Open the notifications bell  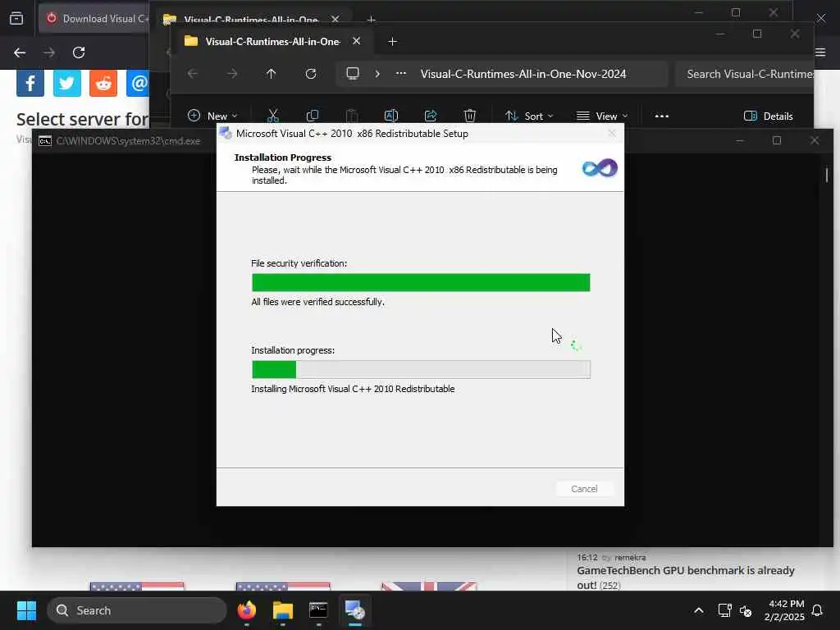[818, 610]
